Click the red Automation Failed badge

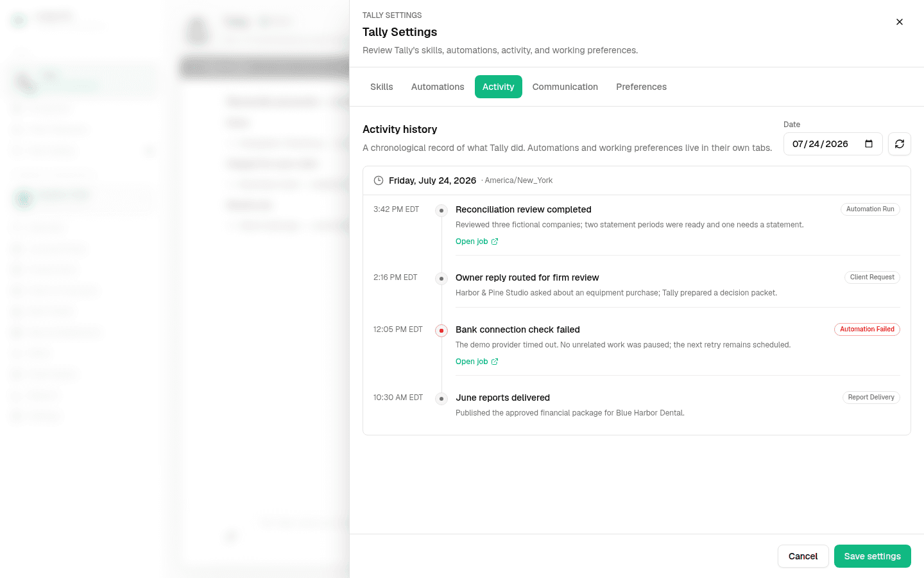tap(867, 329)
